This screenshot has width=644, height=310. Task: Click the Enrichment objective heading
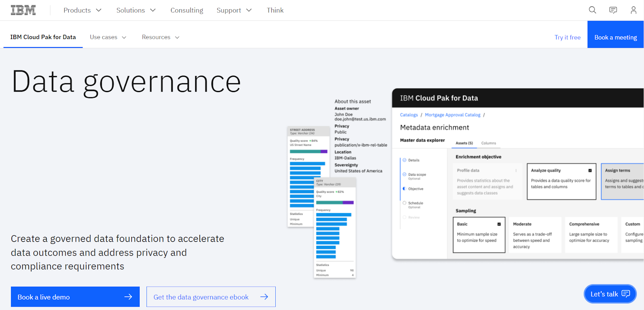coord(478,157)
